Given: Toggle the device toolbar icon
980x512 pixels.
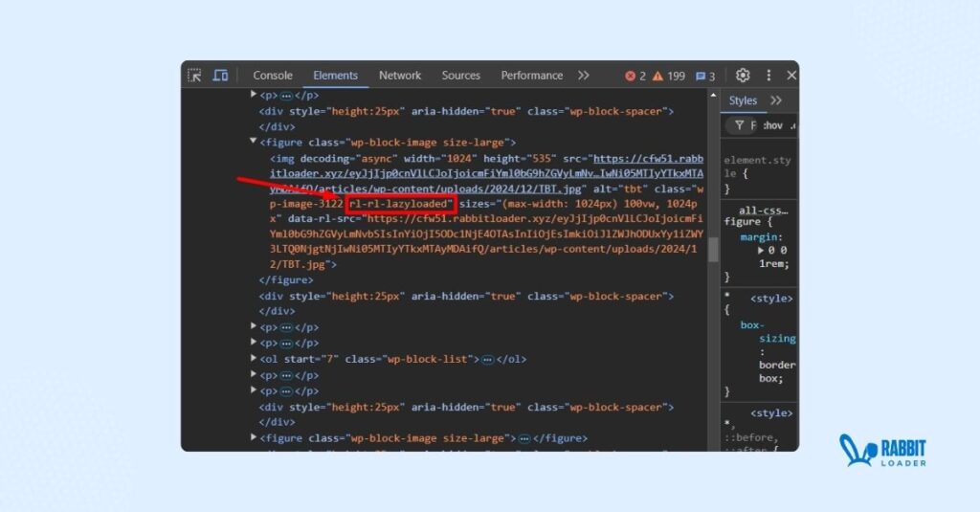Looking at the screenshot, I should coord(220,76).
